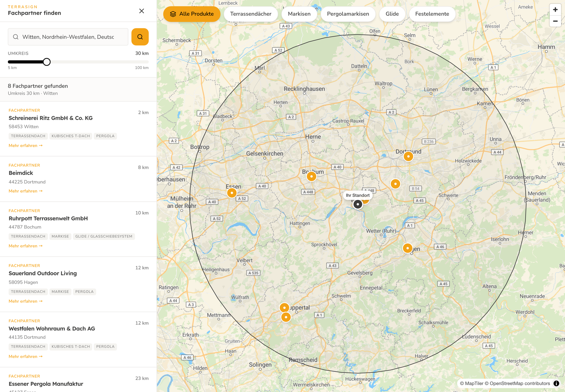Open map attribution info icon
This screenshot has height=392, width=565.
click(x=556, y=383)
